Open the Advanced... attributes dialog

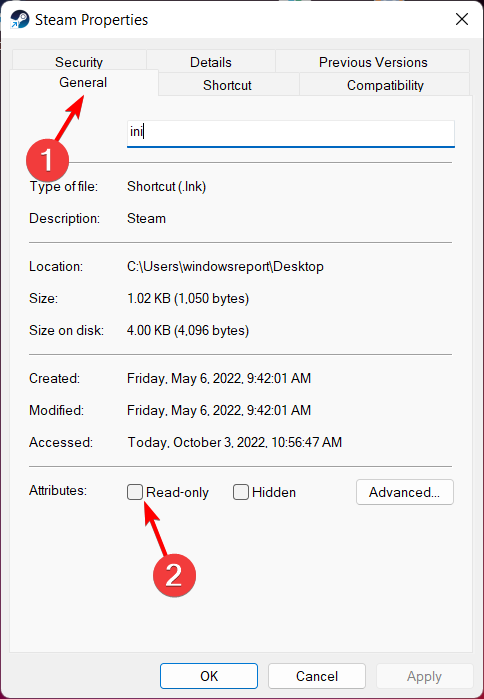(x=405, y=492)
